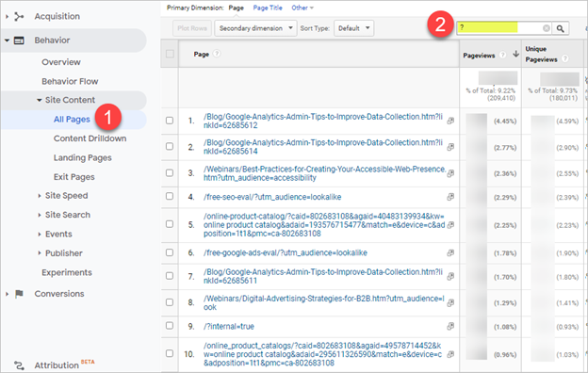Open row 5 external link icon
Image resolution: width=588 pixels, height=373 pixels.
(450, 225)
